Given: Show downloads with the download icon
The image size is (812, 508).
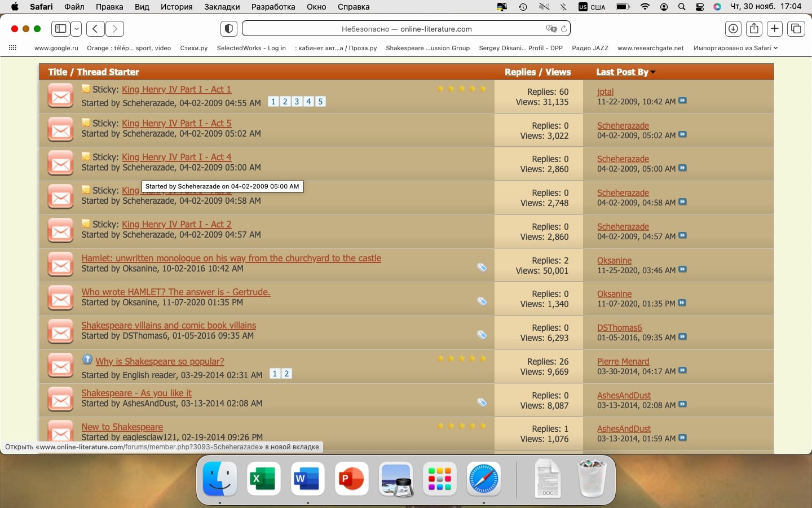Looking at the screenshot, I should tap(733, 29).
